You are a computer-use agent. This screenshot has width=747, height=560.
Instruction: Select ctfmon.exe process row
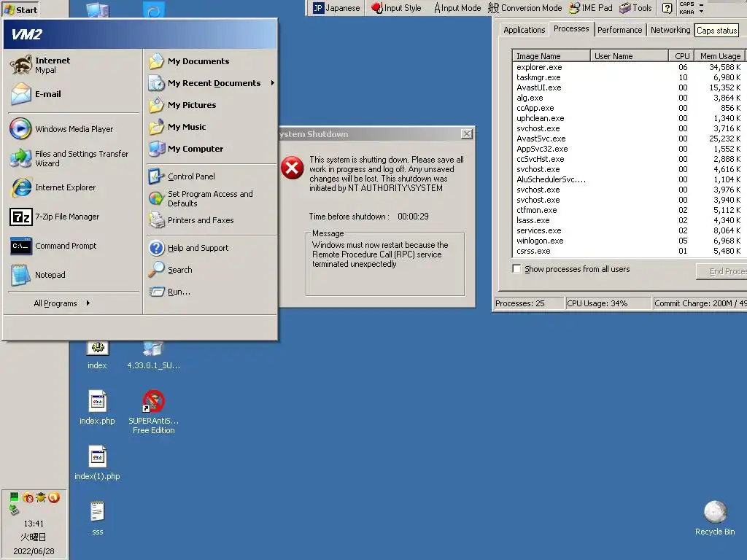click(x=629, y=210)
